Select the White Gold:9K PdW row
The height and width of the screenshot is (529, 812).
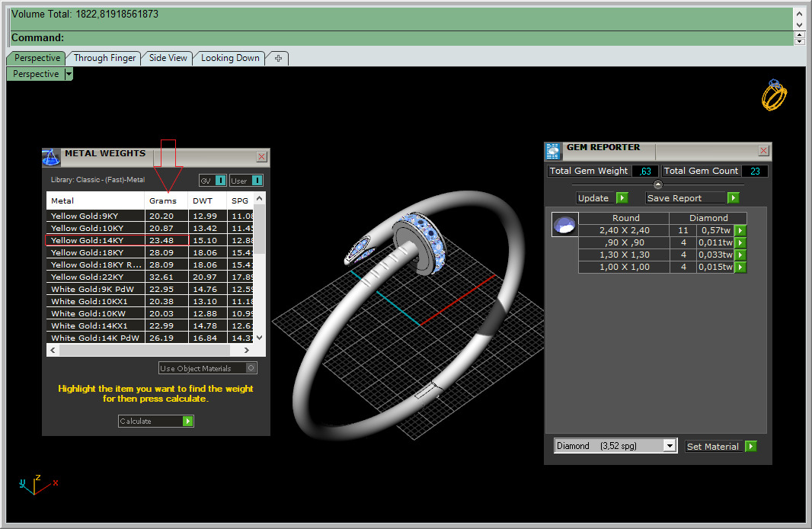(150, 289)
